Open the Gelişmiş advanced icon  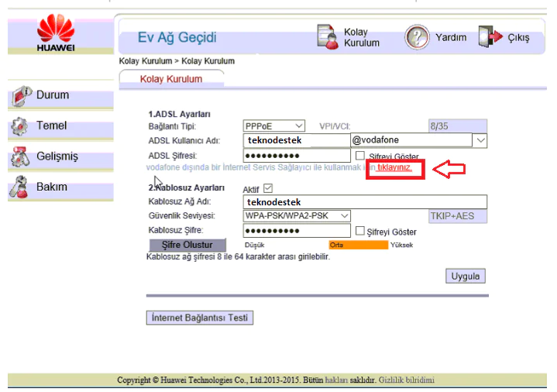[x=21, y=157]
